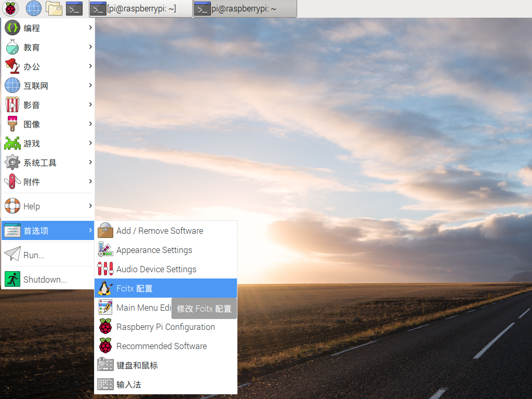This screenshot has height=399, width=532.
Task: Click the 互联网 globe icon in menu
Action: click(x=12, y=85)
